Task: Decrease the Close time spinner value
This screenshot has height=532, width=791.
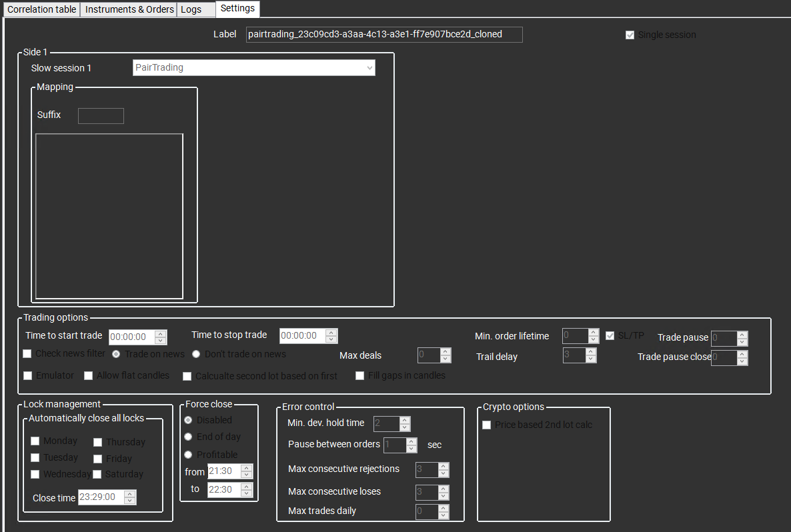Action: [130, 501]
